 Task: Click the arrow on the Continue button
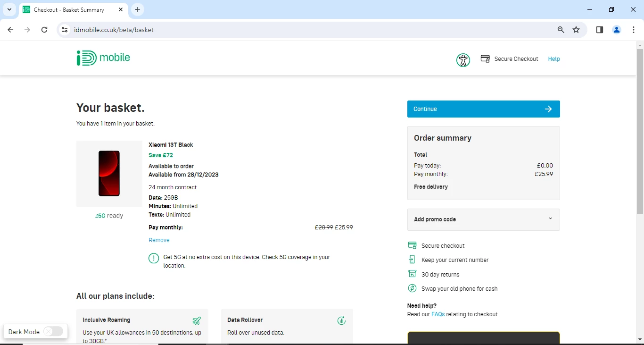[x=548, y=109]
